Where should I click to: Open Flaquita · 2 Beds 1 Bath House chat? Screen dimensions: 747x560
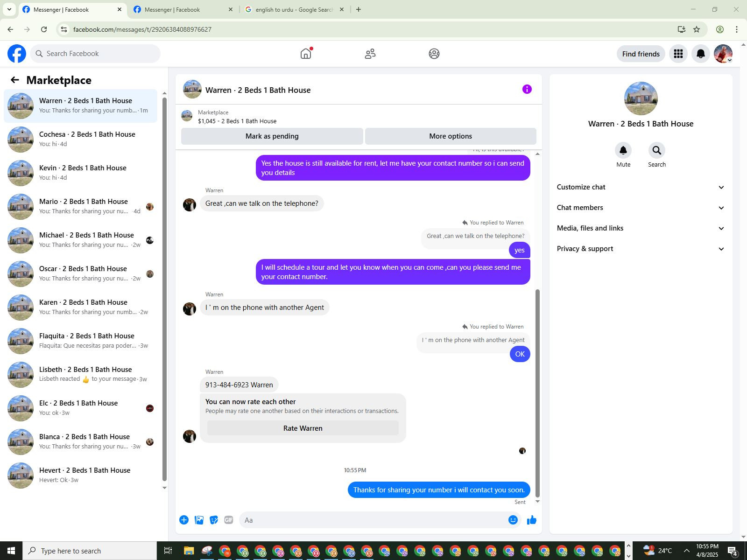coord(80,341)
